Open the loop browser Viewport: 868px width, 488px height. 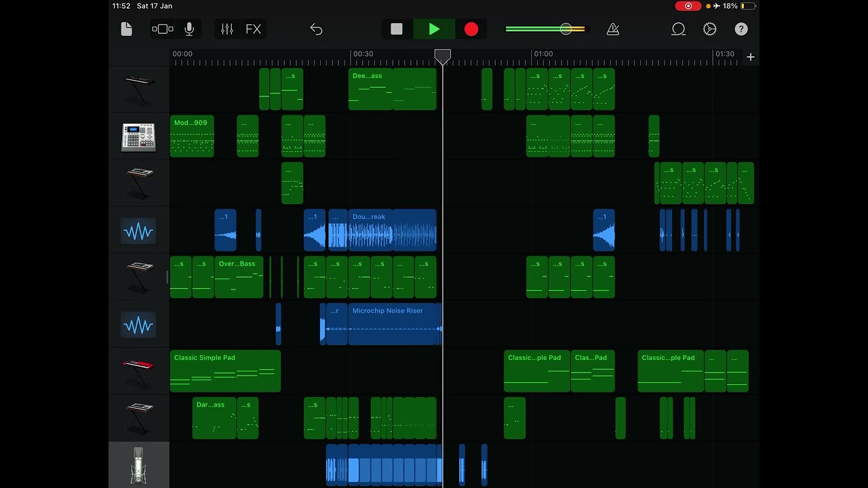678,29
